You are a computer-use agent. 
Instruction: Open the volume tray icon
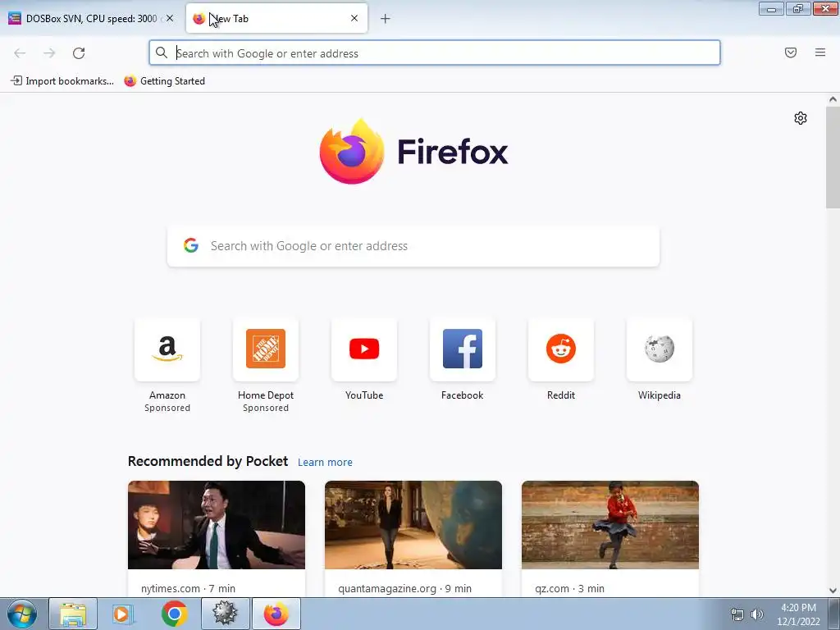[x=757, y=614]
